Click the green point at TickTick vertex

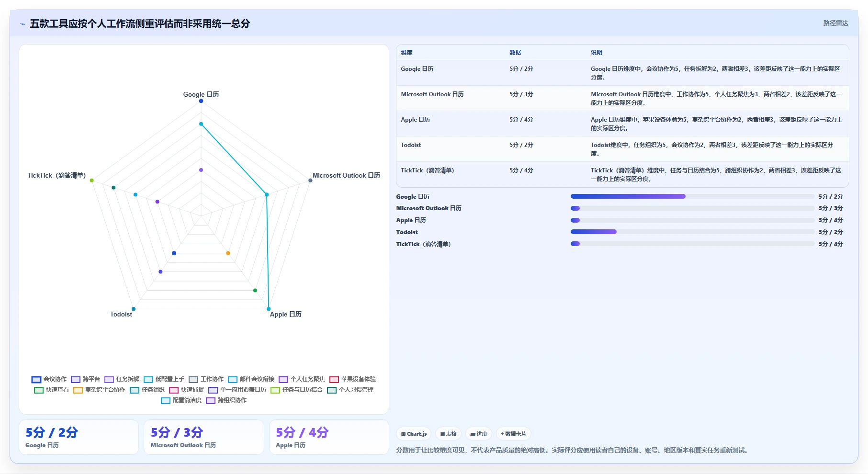coord(92,181)
